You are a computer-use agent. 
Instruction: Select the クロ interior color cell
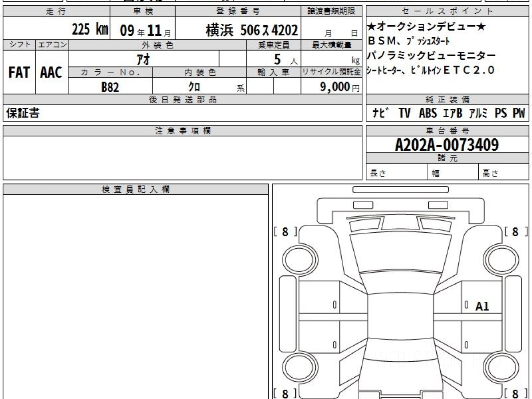click(x=193, y=87)
